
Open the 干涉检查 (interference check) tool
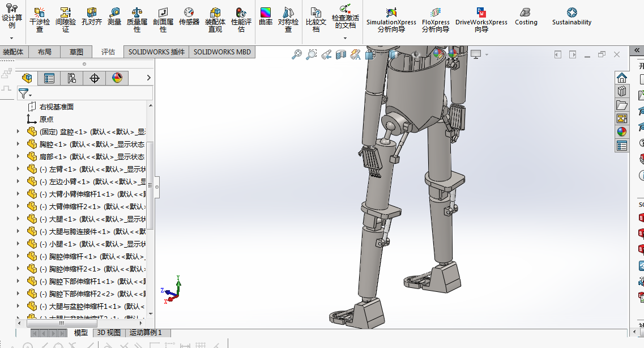(x=40, y=19)
